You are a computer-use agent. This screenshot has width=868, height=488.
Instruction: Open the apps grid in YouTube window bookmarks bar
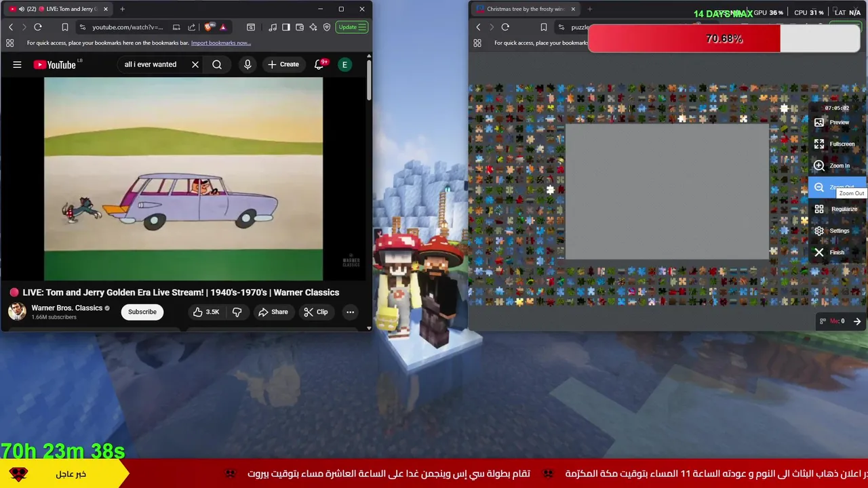9,43
